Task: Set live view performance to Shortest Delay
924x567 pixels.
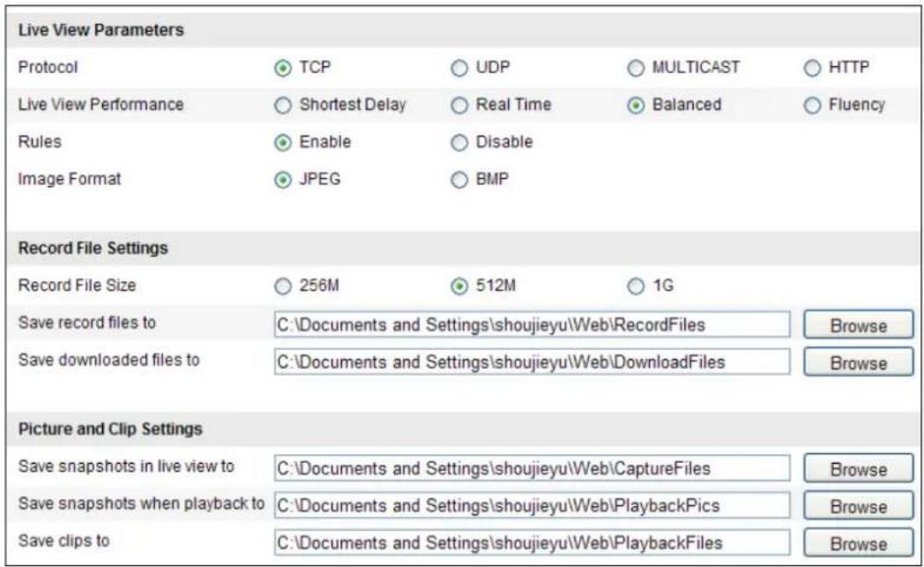Action: [x=283, y=106]
